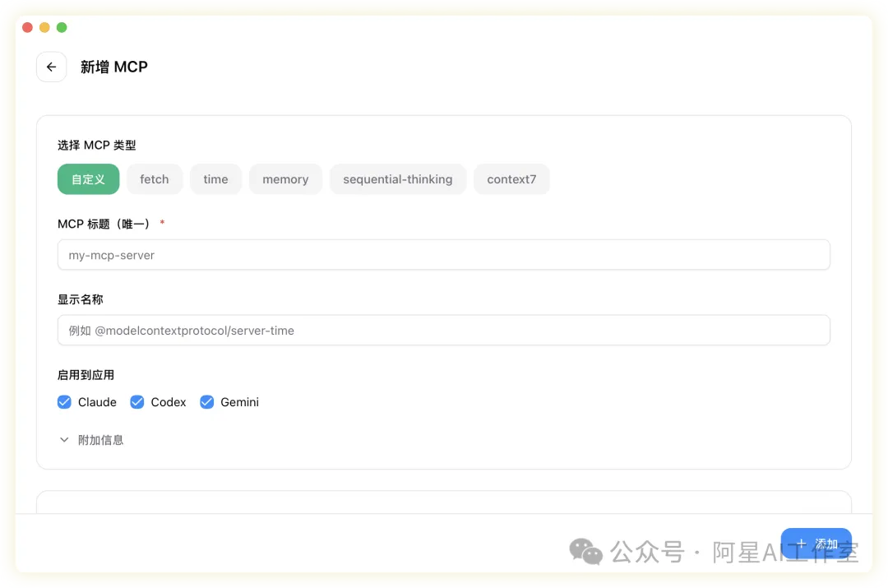
Task: Click the Claude label text
Action: point(97,402)
